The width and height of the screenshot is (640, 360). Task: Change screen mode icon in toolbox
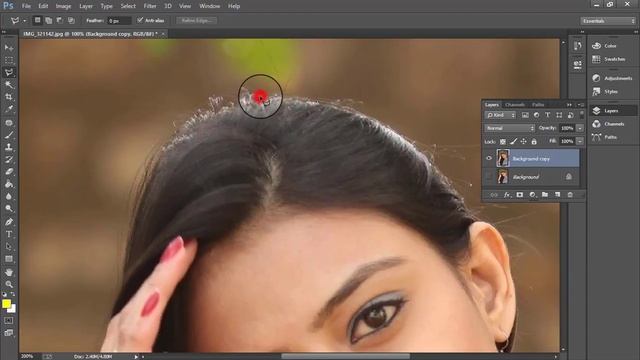coord(9,333)
